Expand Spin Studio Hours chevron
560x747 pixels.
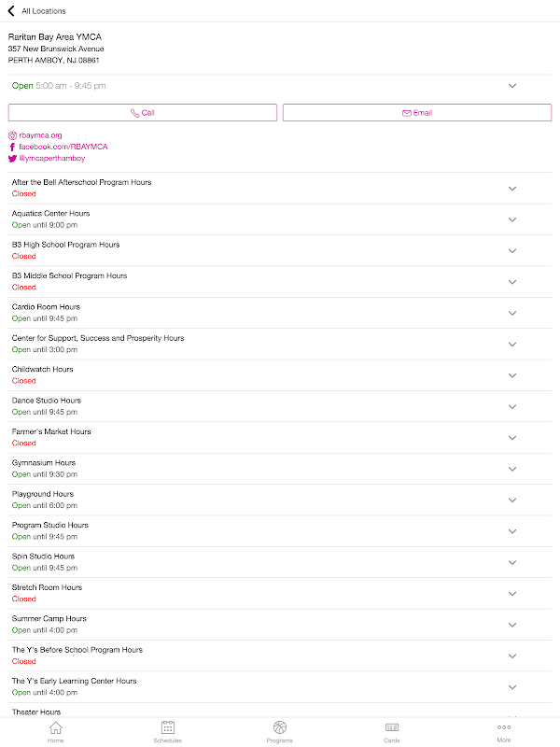[512, 563]
